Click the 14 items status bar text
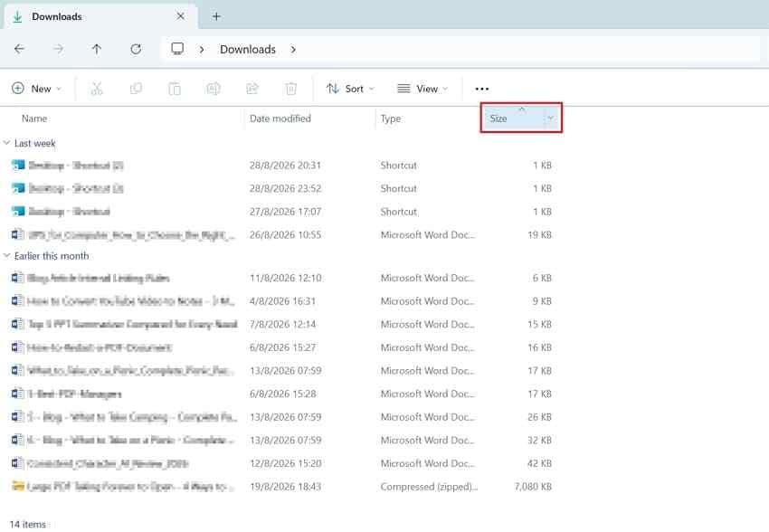Image resolution: width=769 pixels, height=532 pixels. [27, 524]
